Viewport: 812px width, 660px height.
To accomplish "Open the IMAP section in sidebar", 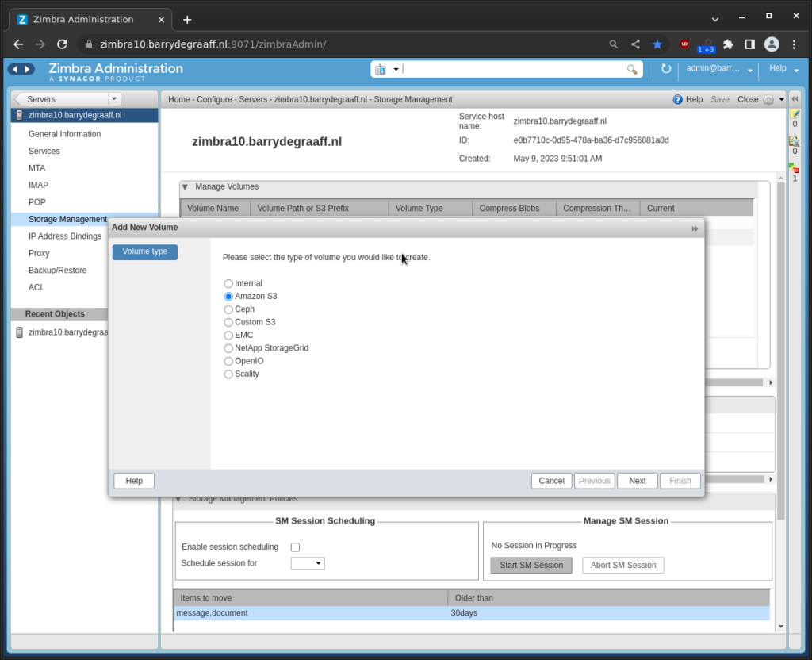I will (38, 186).
